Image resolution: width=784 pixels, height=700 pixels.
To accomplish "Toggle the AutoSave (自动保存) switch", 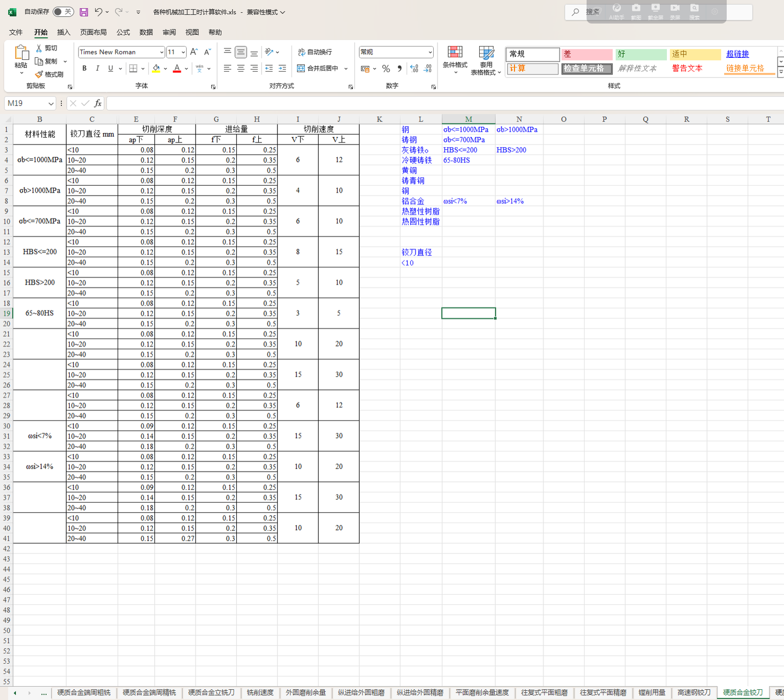I will 63,12.
